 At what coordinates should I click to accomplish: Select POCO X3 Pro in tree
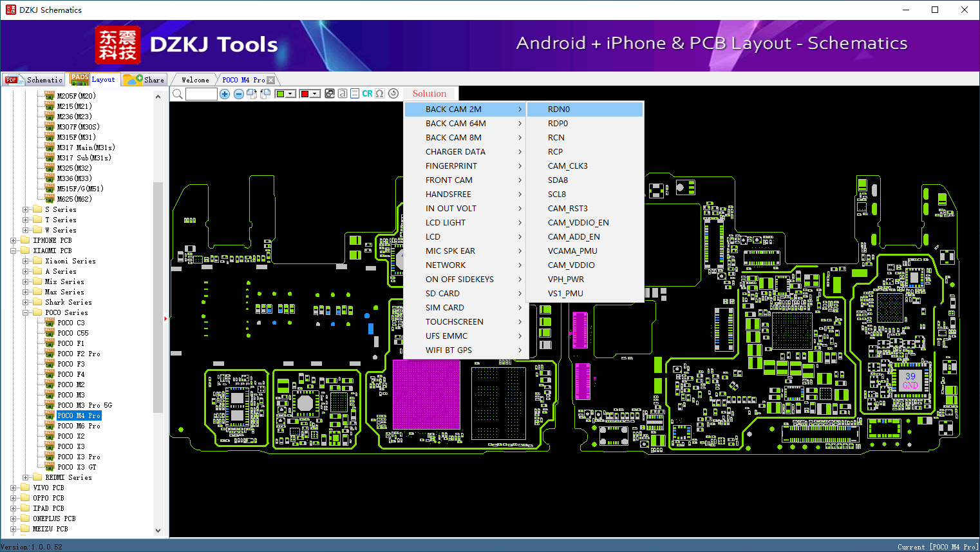pos(79,457)
